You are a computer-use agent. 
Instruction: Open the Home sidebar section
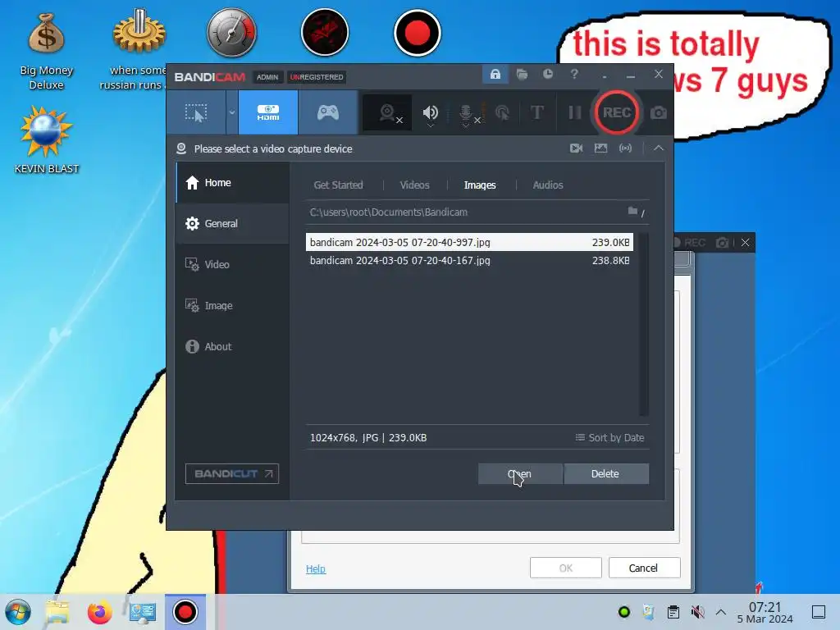(x=232, y=183)
